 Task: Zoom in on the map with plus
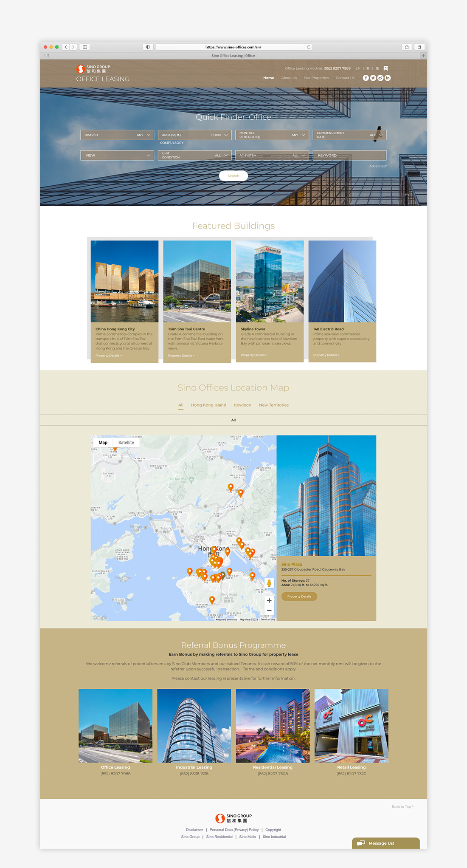(269, 600)
